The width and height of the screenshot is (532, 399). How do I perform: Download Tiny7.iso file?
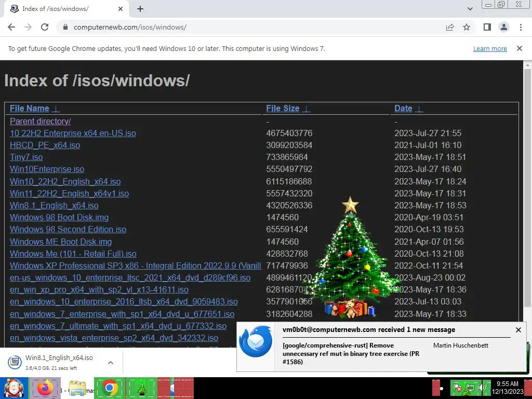pos(26,157)
